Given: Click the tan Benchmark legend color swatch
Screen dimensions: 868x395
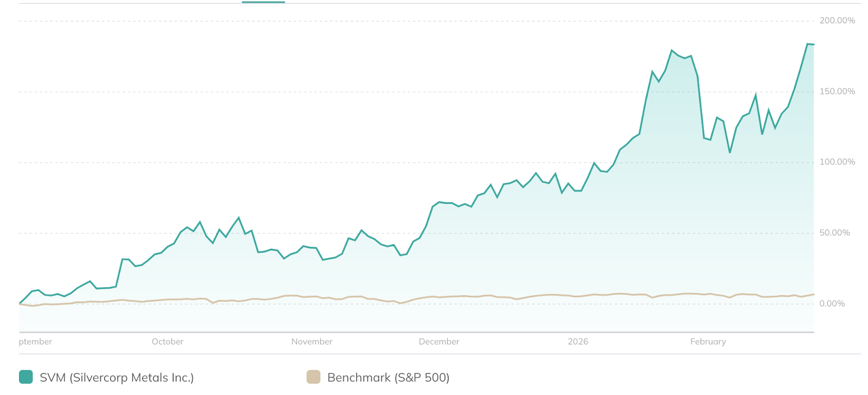Looking at the screenshot, I should click(x=314, y=377).
